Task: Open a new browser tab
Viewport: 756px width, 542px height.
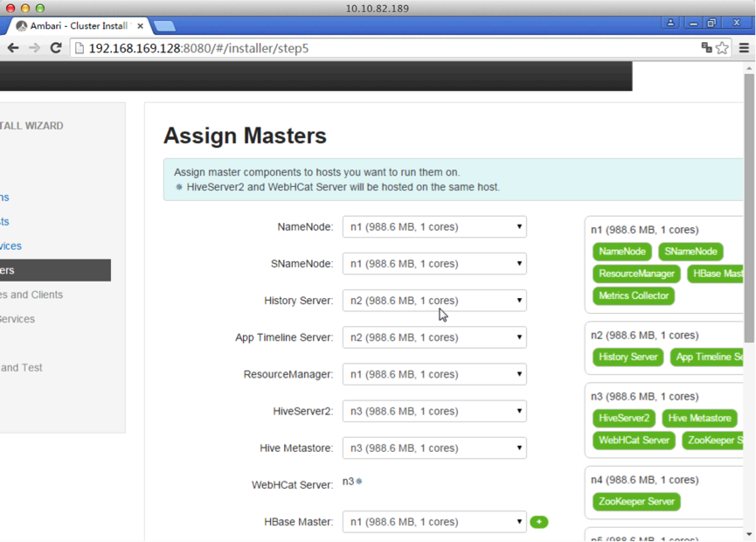Action: click(x=165, y=26)
